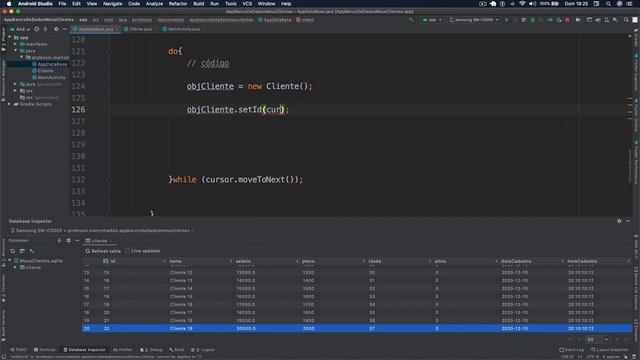Click the macOS Spotlight search icon
The width and height of the screenshot is (640, 360).
coord(608,4)
